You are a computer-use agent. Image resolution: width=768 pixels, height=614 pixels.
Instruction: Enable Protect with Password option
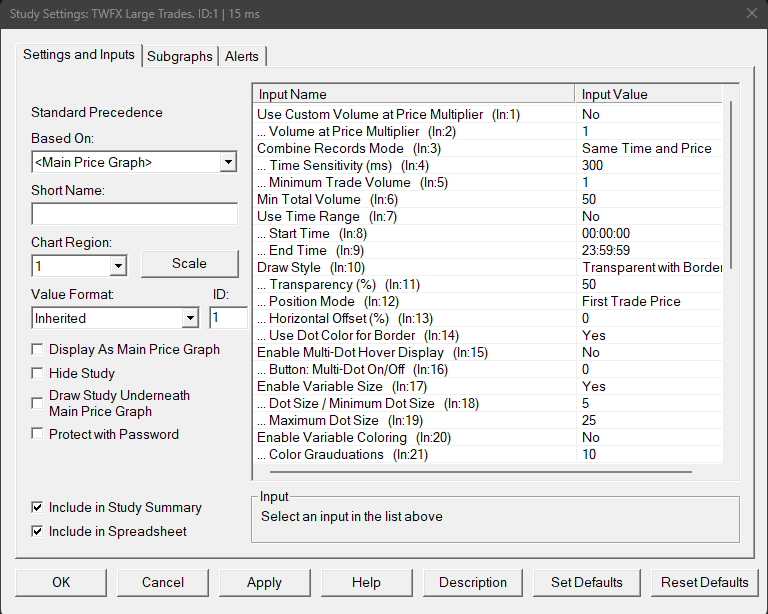(38, 434)
